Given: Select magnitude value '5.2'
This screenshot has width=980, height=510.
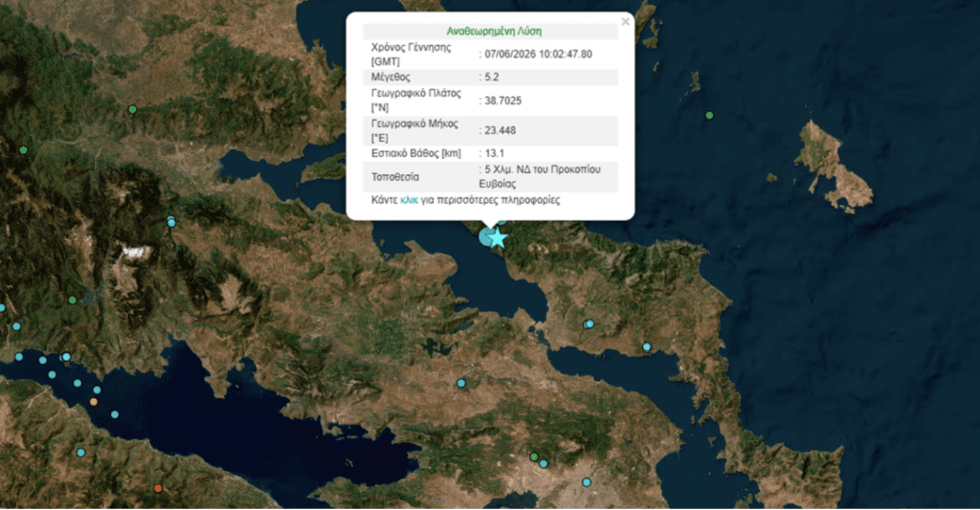Looking at the screenshot, I should point(492,78).
